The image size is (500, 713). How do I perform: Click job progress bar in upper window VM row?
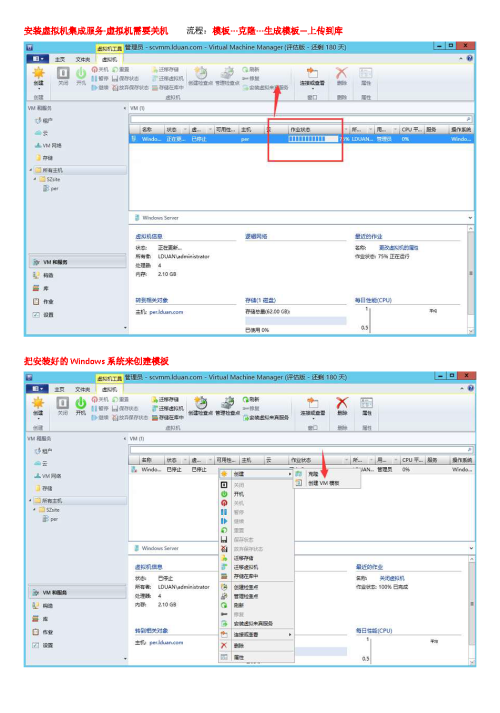tap(313, 139)
